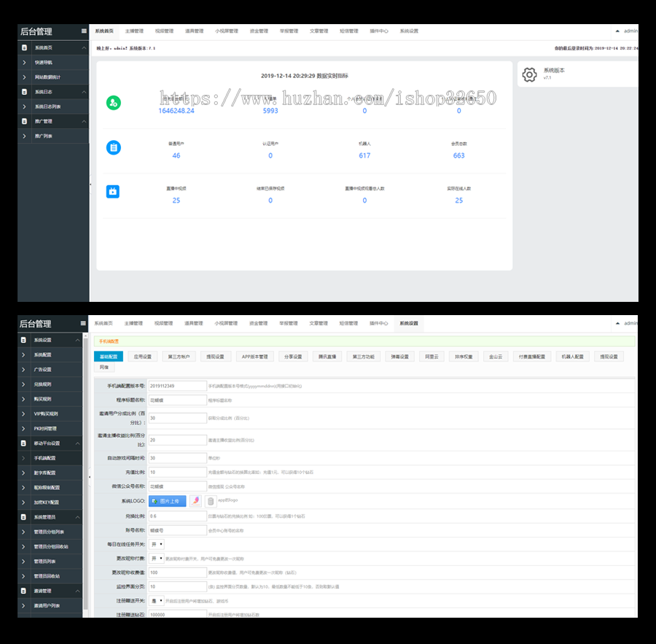Switch to 第三方帐户 config tab
This screenshot has width=656, height=644.
(179, 357)
